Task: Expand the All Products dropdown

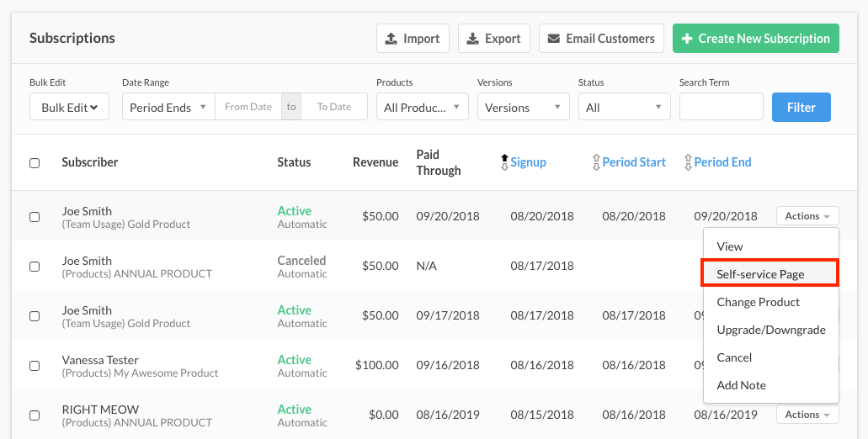Action: coord(423,108)
